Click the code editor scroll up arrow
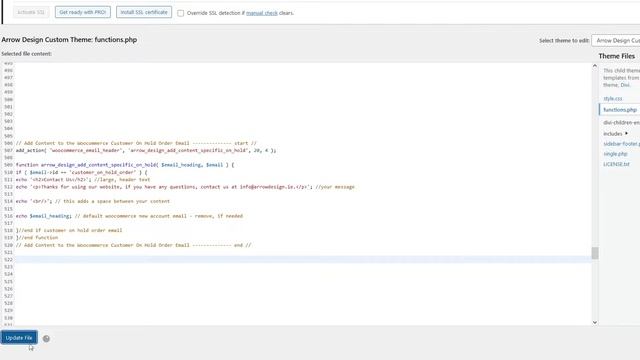Image resolution: width=640 pixels, height=360 pixels. (x=595, y=66)
